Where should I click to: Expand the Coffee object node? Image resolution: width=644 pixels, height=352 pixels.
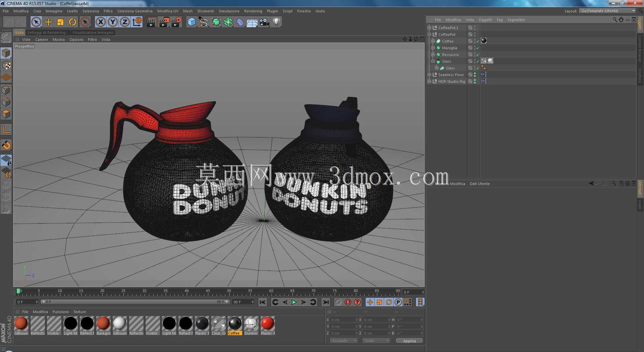[433, 41]
